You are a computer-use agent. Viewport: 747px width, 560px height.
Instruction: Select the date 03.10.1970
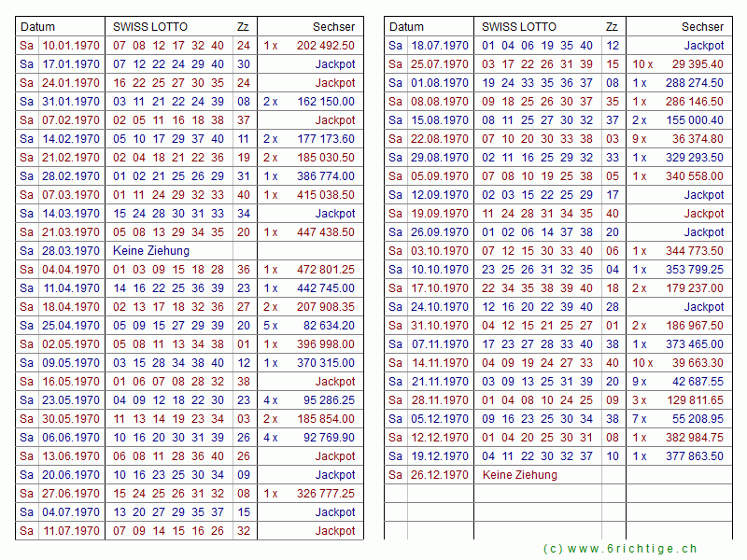click(440, 251)
